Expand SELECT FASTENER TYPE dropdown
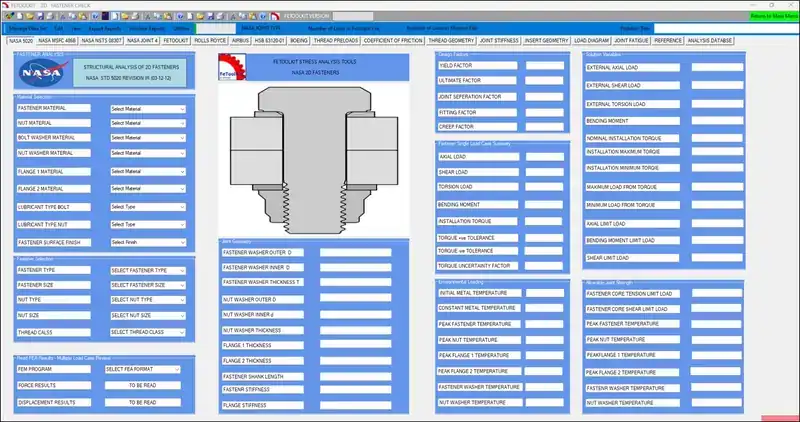 point(148,270)
